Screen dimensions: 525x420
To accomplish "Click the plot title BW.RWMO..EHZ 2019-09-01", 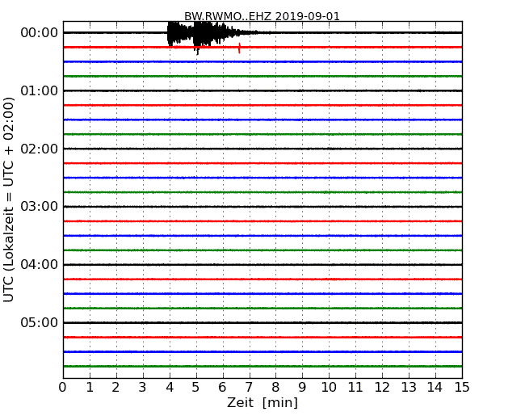I will 262,16.
